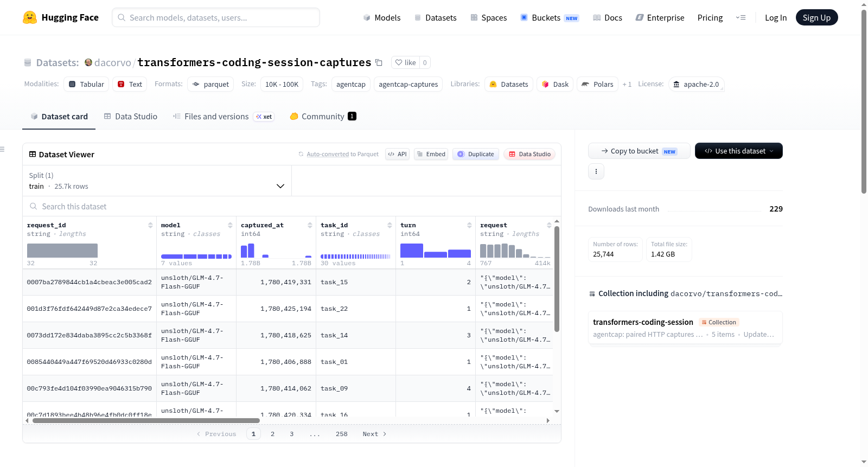
Task: Click the API button
Action: (397, 154)
